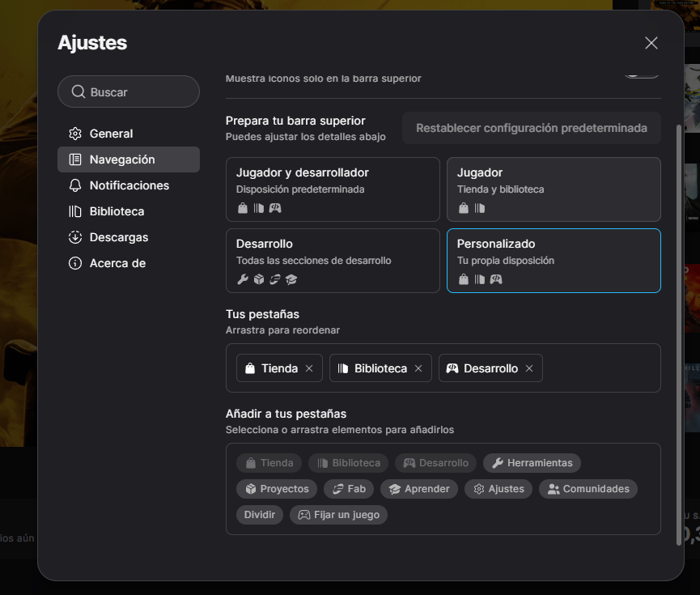Choose the Jugador layout card
Image resolution: width=700 pixels, height=595 pixels.
(x=554, y=189)
